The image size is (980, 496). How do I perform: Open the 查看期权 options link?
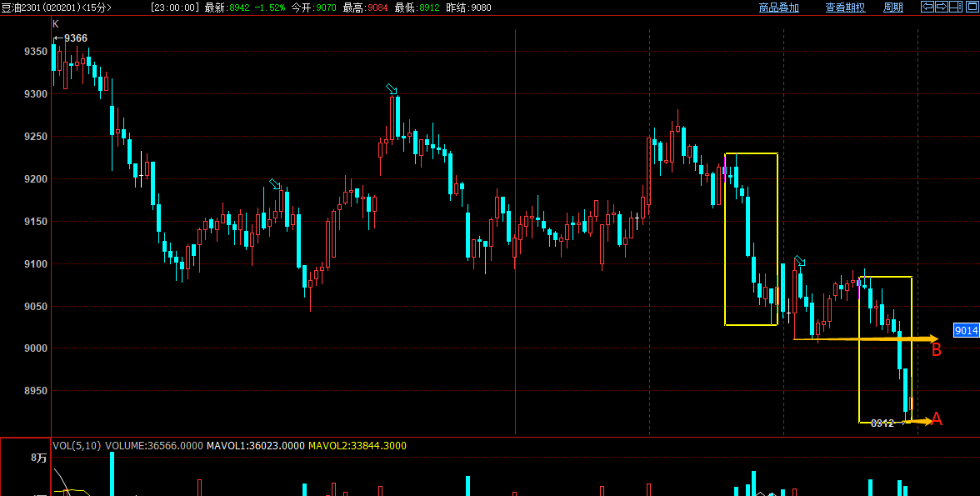(845, 8)
